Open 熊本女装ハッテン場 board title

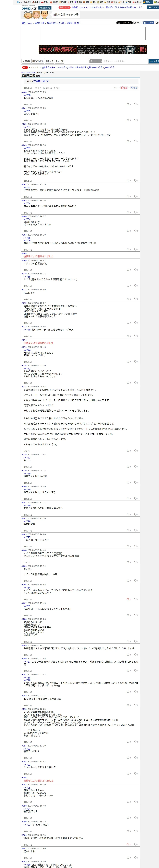click(66, 15)
